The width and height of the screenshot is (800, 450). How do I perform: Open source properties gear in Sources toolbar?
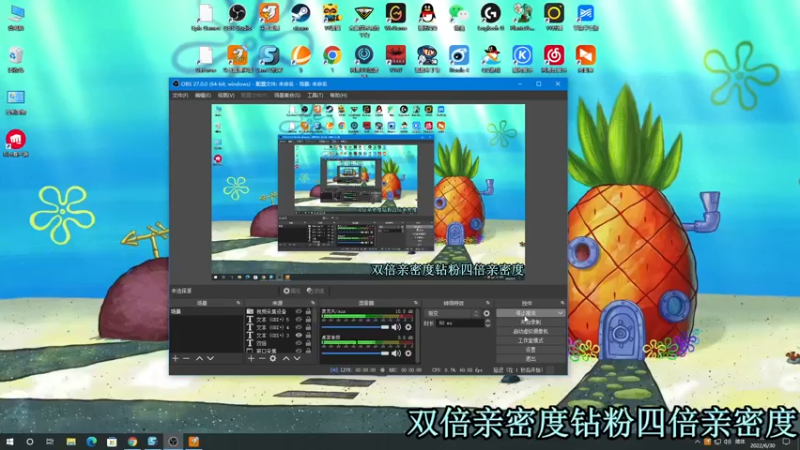[x=273, y=359]
